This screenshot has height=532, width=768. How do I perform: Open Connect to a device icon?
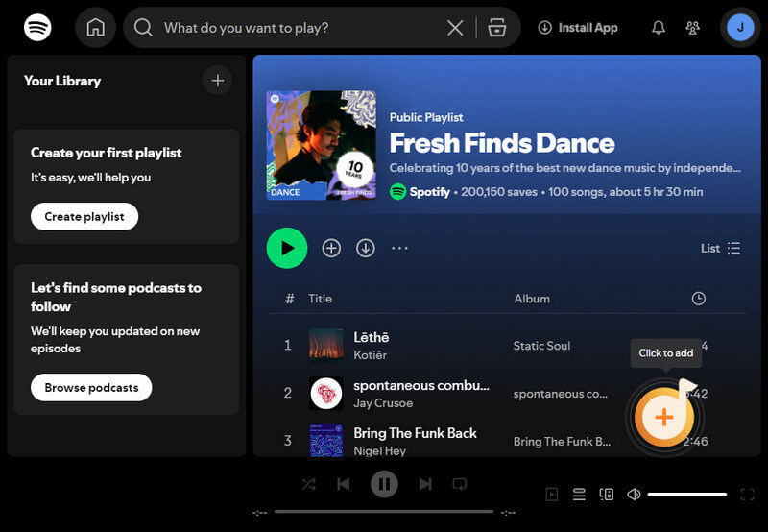607,495
